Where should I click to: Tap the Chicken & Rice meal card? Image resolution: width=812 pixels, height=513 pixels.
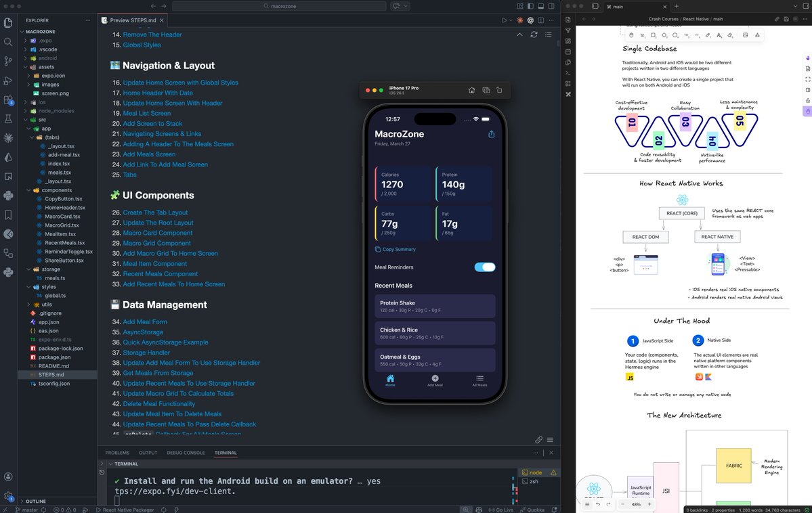click(x=435, y=333)
